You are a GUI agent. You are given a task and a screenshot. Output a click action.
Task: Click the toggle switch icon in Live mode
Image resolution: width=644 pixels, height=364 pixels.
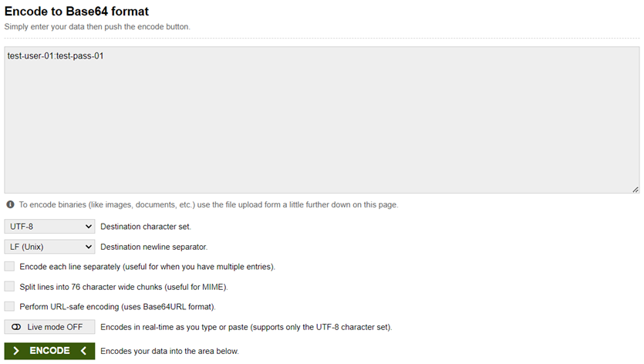(16, 327)
